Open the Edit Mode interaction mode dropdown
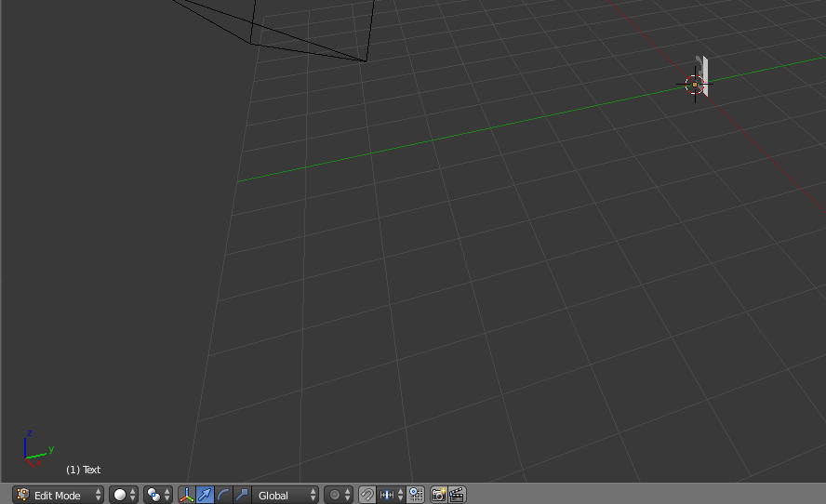This screenshot has height=504, width=826. tap(58, 495)
